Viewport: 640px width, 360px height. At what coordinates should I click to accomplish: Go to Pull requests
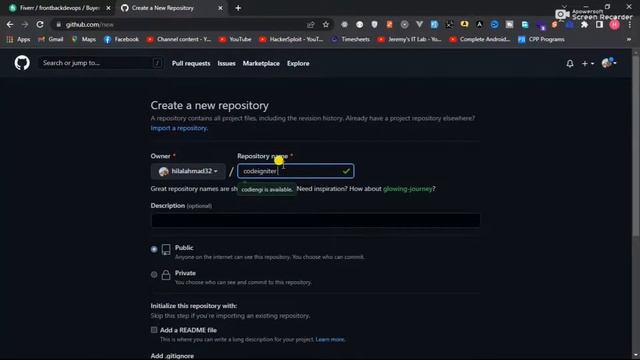[x=191, y=63]
